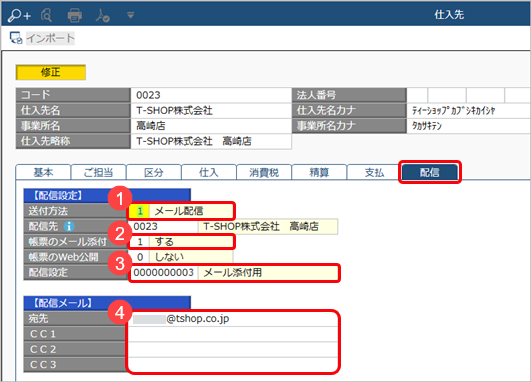The image size is (531, 382).
Task: Switch to the 基本 tab
Action: click(x=43, y=172)
